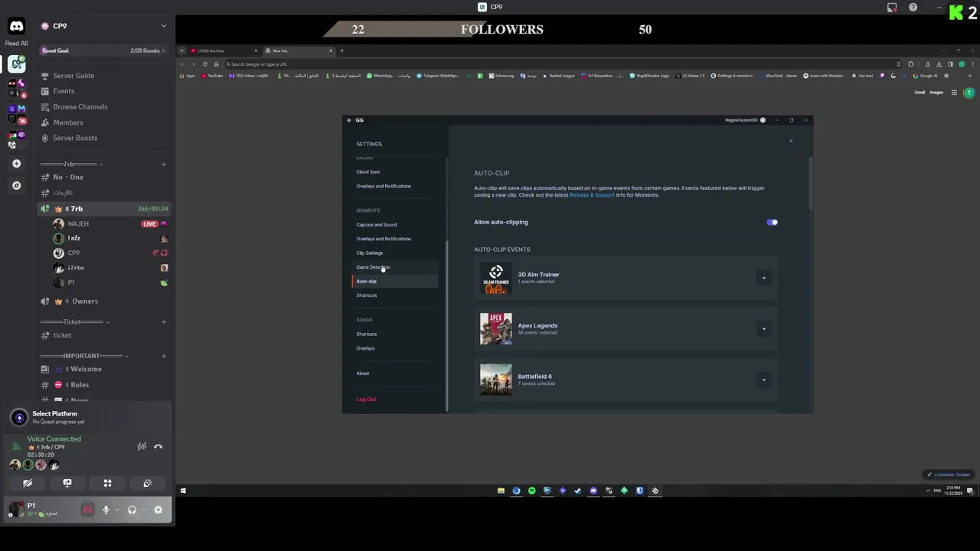This screenshot has width=980, height=551.
Task: Expand Battlefield 6 events dropdown
Action: [763, 380]
